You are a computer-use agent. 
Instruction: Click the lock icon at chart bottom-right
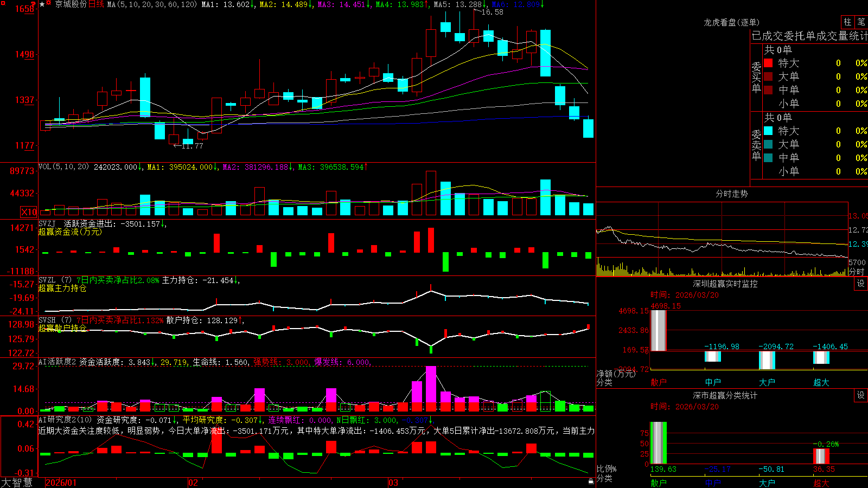tap(591, 481)
